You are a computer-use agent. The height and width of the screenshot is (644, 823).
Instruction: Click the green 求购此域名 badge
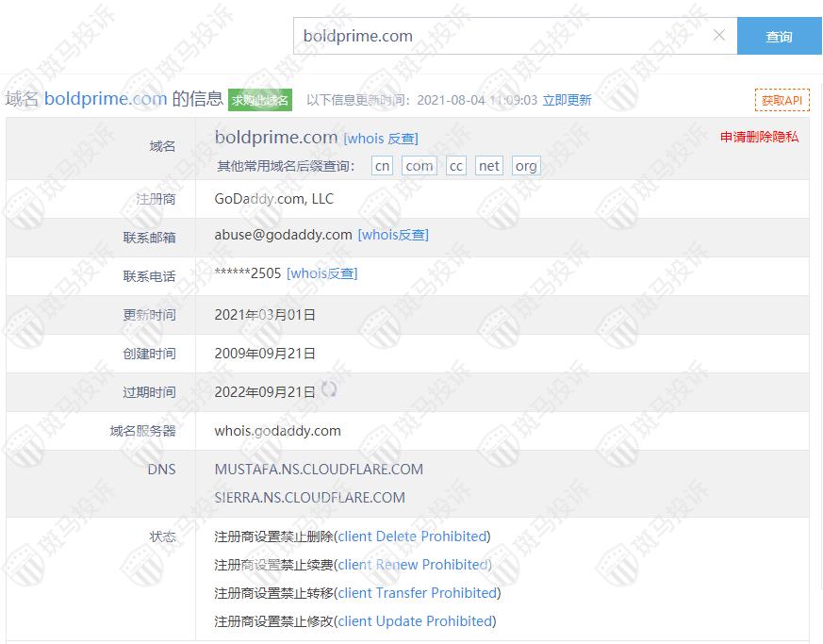(261, 100)
